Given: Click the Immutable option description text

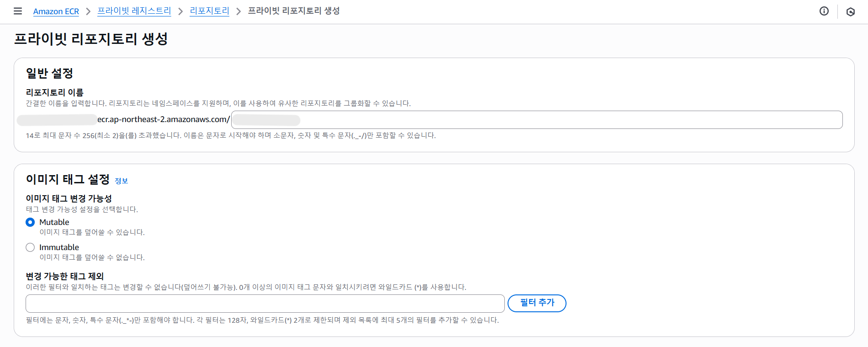Looking at the screenshot, I should [x=92, y=257].
